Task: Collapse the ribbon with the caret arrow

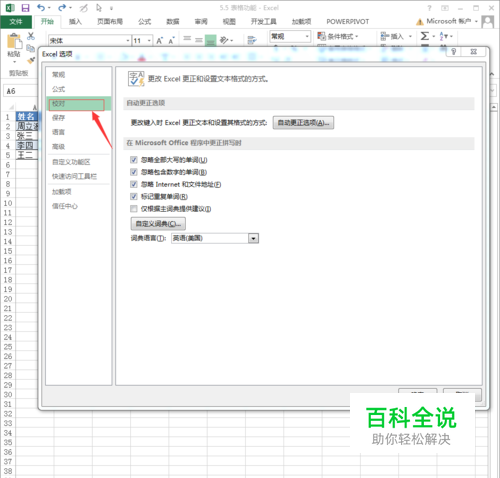Action: 492,74
